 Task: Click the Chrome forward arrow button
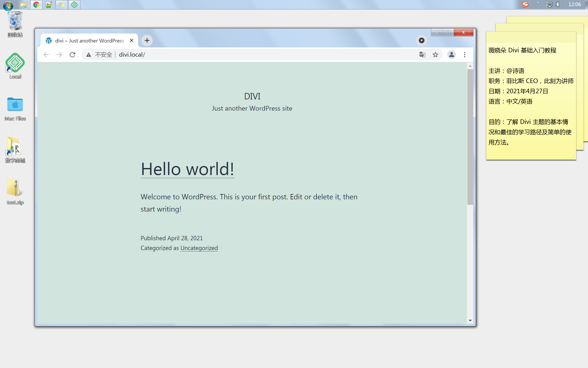pos(59,55)
